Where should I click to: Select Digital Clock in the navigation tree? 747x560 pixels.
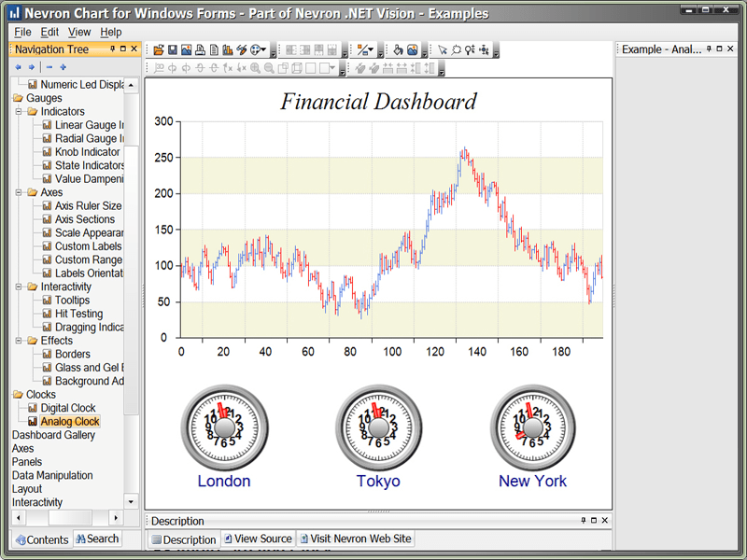click(x=67, y=408)
